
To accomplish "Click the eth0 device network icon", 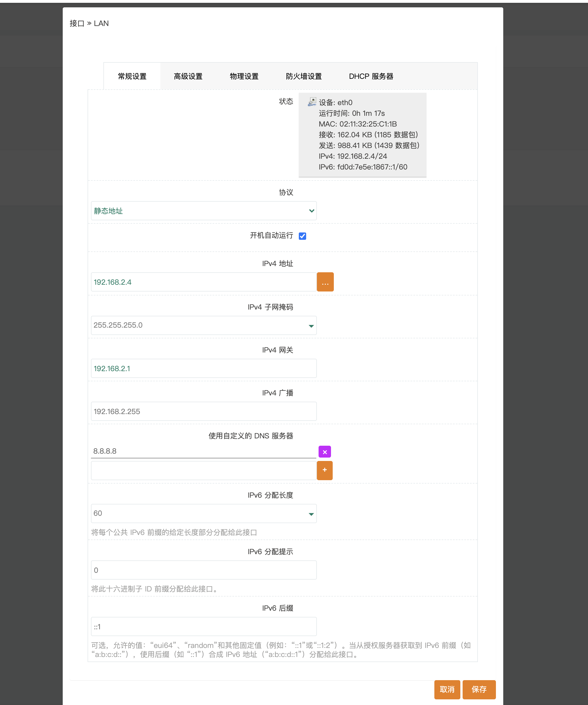I will [312, 102].
